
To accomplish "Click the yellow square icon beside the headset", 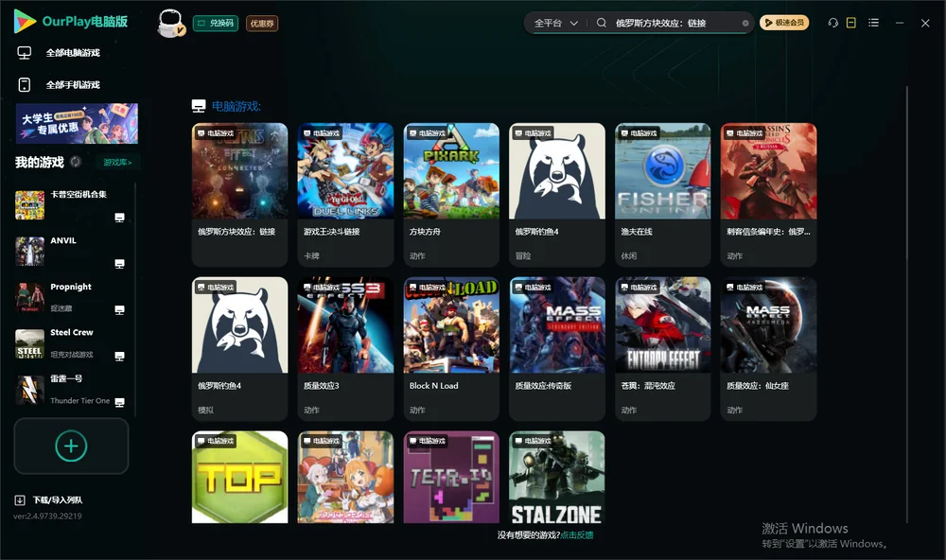I will (x=851, y=23).
